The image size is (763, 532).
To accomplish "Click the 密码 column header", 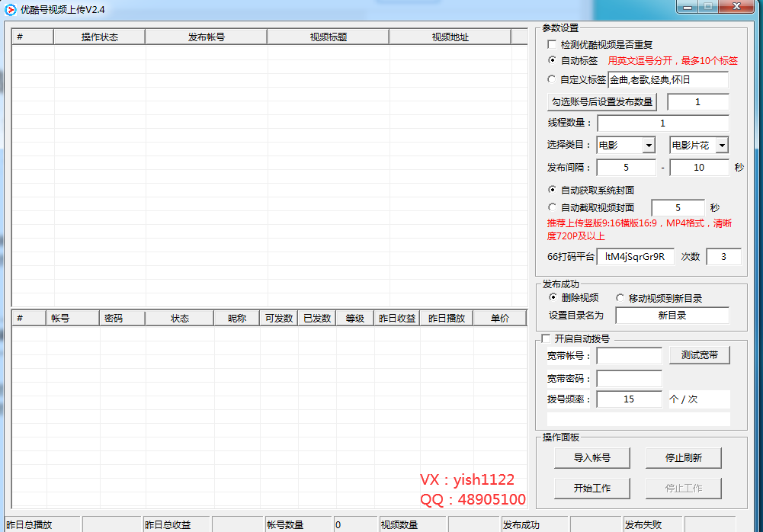I will (122, 319).
